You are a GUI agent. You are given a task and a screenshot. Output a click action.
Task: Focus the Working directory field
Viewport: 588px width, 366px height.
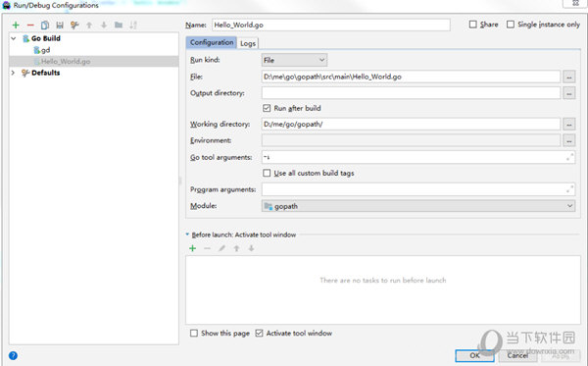[x=411, y=124]
